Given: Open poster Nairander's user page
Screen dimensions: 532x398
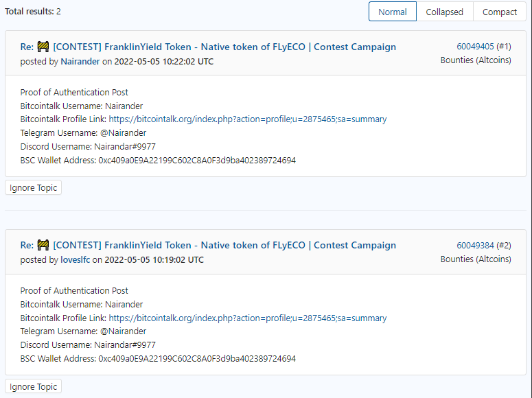Looking at the screenshot, I should coord(80,61).
